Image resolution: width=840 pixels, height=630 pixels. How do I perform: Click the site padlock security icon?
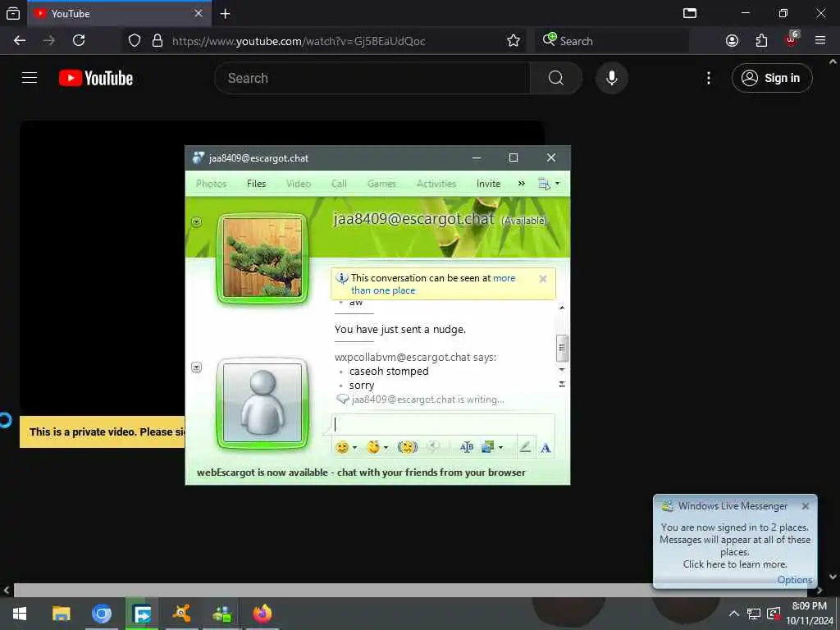pyautogui.click(x=157, y=41)
